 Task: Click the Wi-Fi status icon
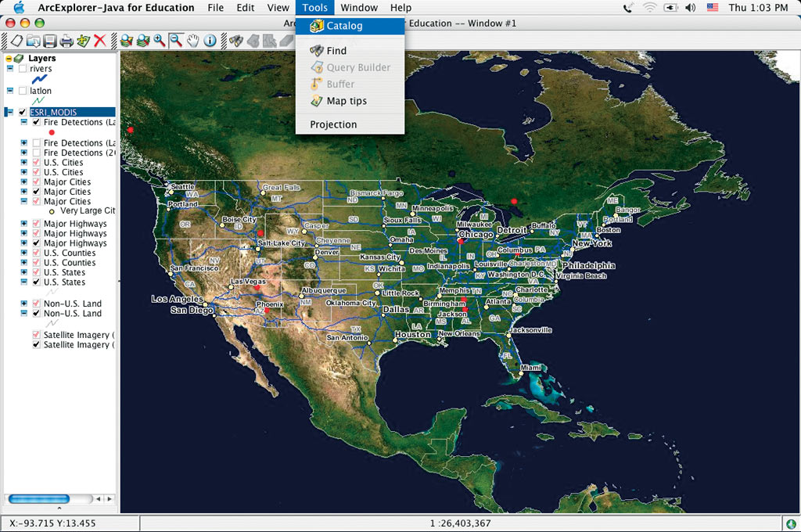(x=650, y=7)
